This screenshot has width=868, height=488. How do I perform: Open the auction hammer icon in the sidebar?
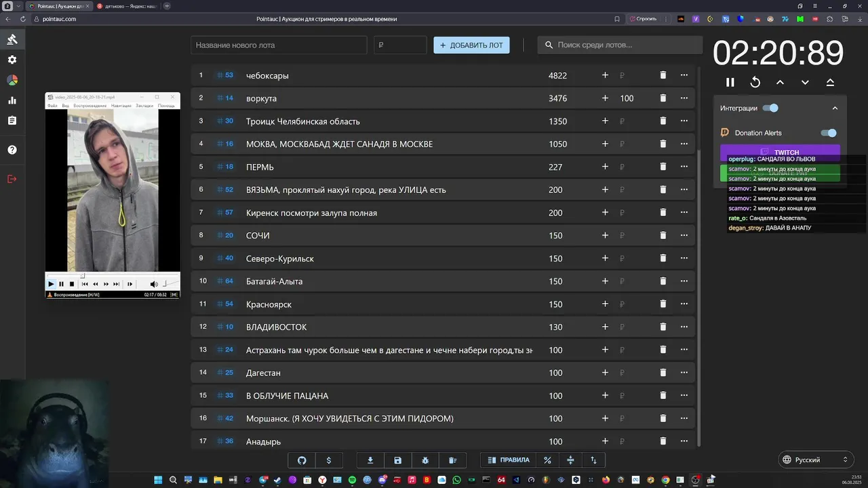(12, 39)
